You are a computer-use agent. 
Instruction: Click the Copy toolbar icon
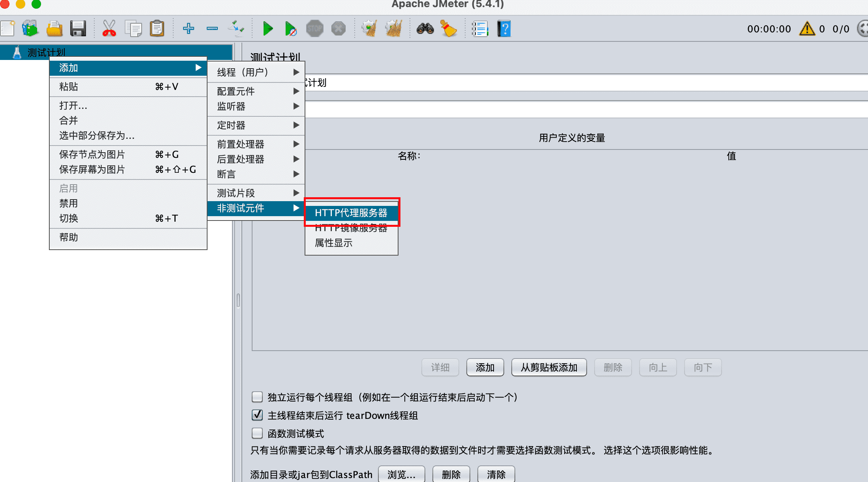(133, 28)
